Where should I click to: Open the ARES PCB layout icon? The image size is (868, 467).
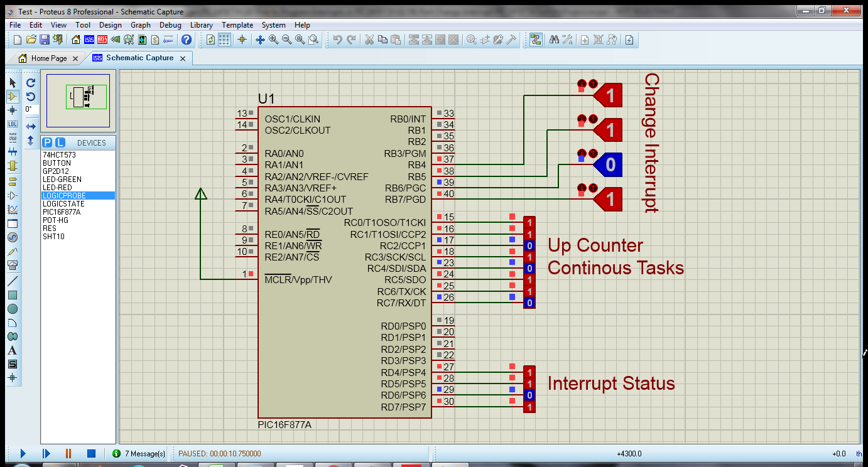coord(102,40)
